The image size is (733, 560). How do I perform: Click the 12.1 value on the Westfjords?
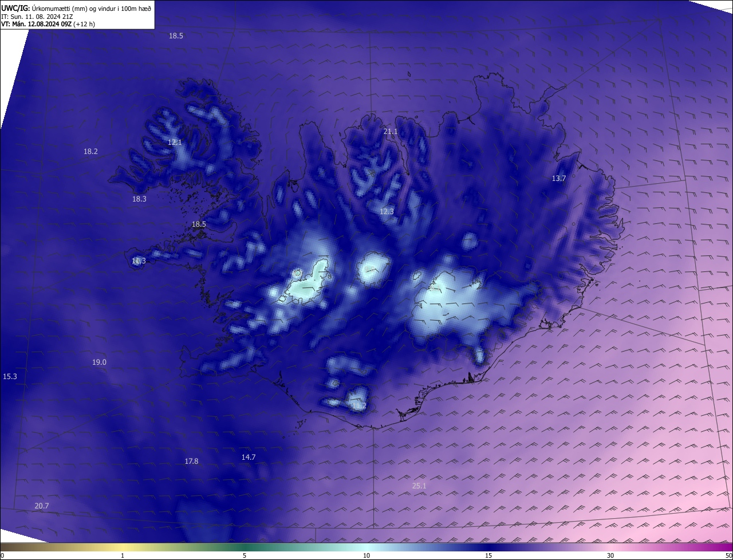(x=175, y=143)
